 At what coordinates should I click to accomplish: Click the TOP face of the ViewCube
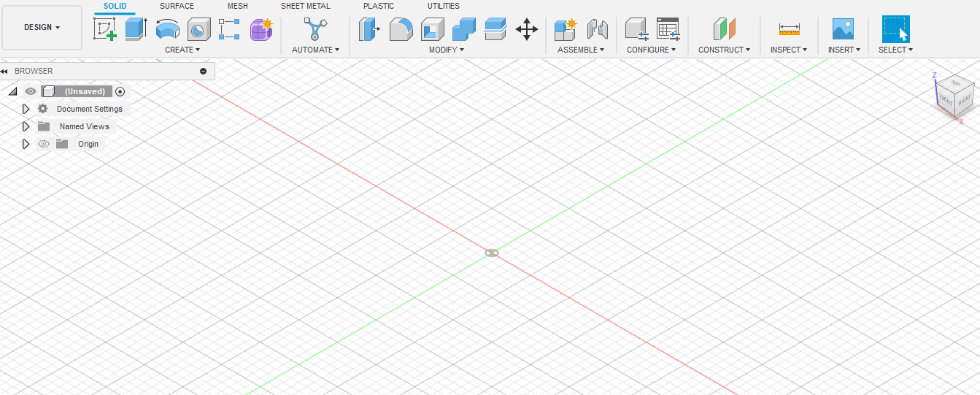coord(956,83)
